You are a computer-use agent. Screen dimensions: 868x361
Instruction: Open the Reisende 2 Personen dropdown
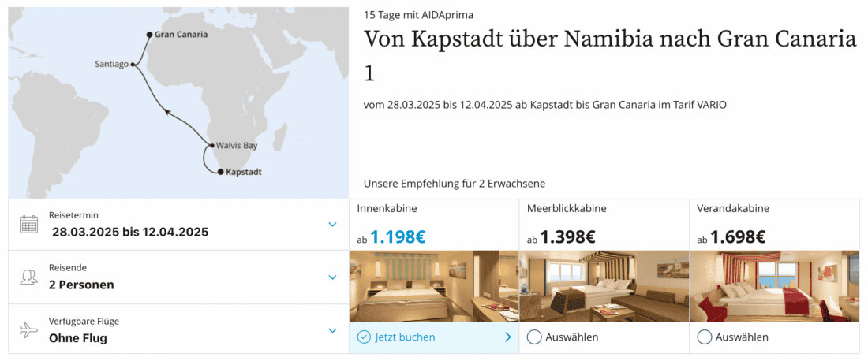332,277
